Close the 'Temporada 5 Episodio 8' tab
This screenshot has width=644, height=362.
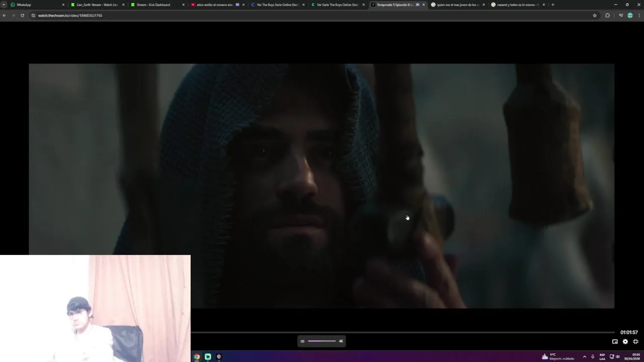click(424, 5)
